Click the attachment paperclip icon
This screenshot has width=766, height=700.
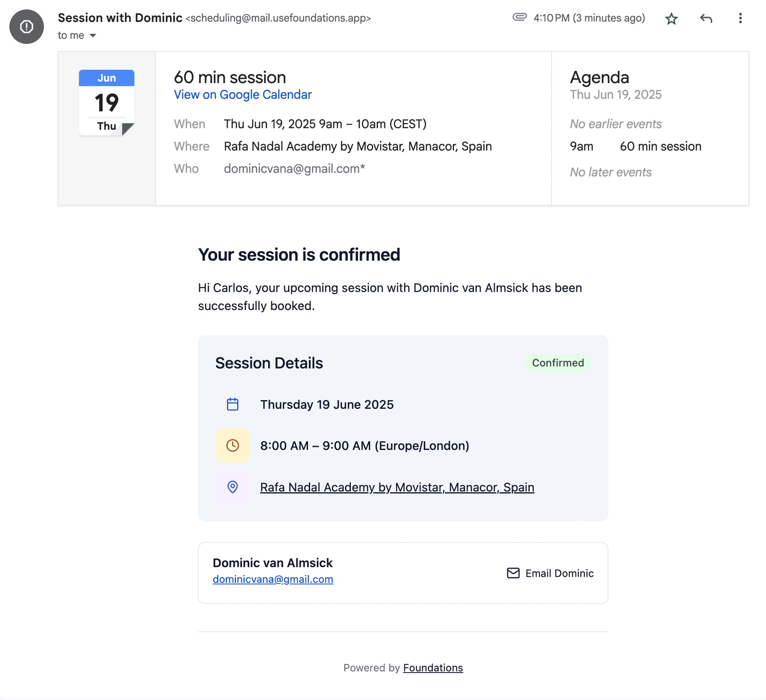tap(519, 17)
